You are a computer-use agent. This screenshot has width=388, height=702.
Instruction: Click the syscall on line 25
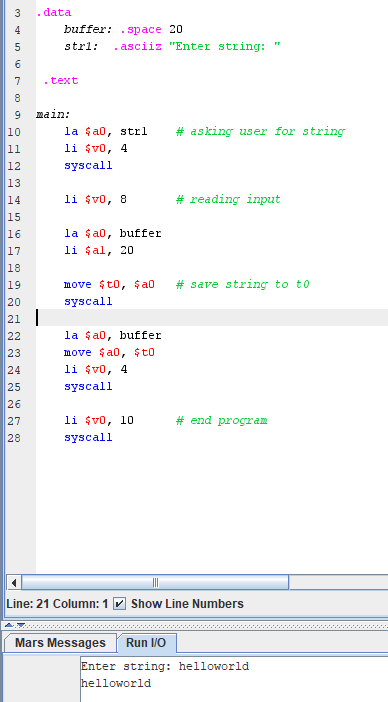tap(88, 387)
